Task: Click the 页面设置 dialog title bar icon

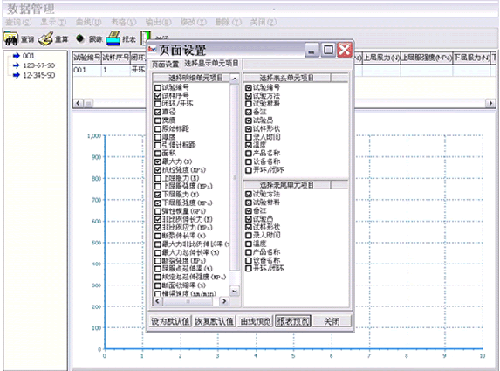Action: tap(152, 49)
